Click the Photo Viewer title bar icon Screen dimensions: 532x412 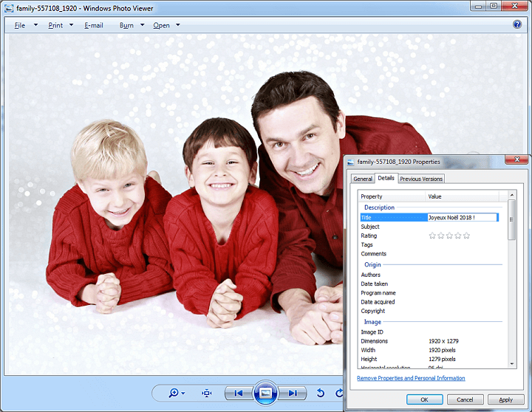tap(9, 8)
